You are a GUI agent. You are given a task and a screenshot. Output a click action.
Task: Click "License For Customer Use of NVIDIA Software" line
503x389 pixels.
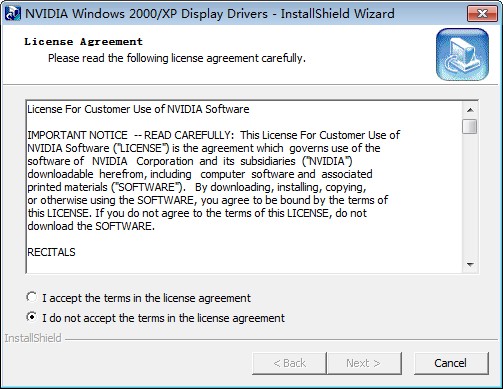(138, 109)
